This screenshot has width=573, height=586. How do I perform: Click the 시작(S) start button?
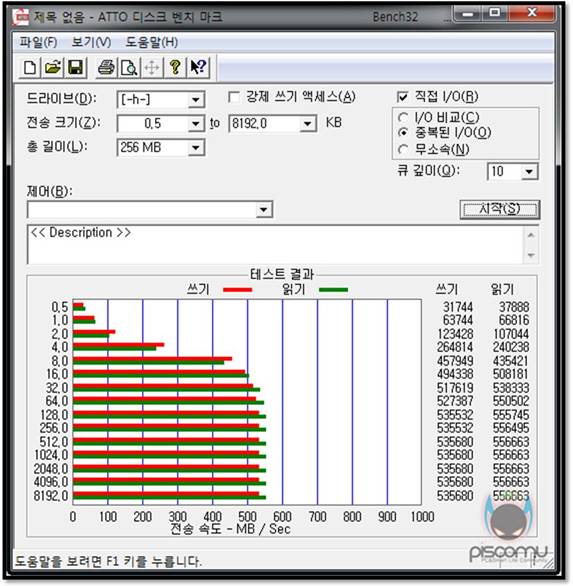pos(500,209)
